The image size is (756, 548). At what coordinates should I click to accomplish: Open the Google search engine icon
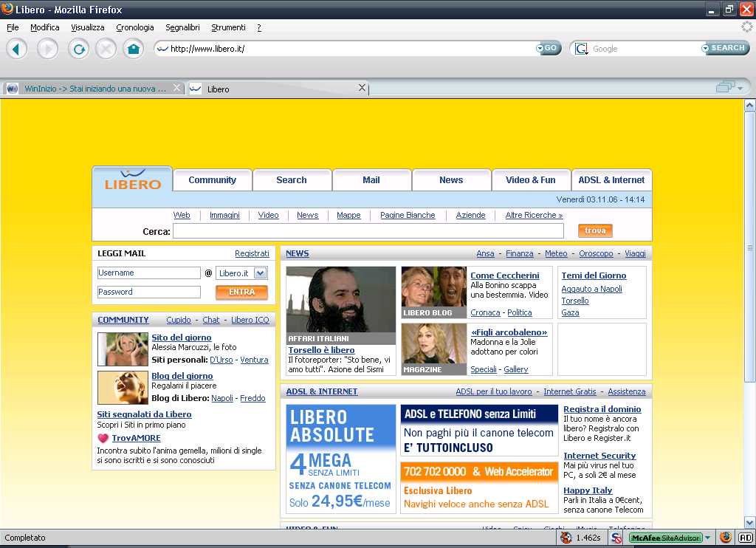[x=581, y=49]
